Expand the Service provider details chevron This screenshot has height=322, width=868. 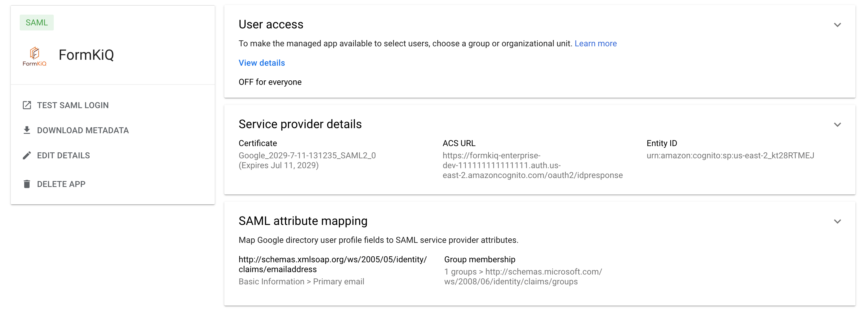837,125
